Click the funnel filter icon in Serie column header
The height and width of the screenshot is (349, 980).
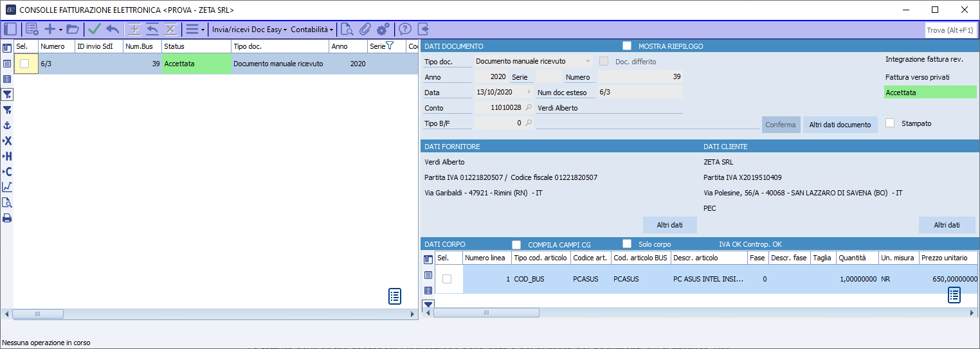pyautogui.click(x=389, y=46)
